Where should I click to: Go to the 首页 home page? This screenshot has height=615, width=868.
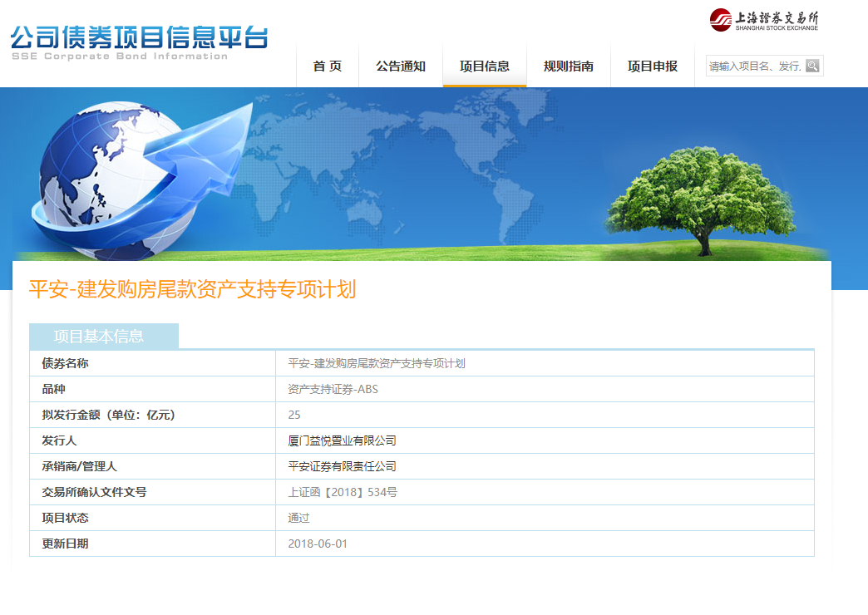[327, 66]
